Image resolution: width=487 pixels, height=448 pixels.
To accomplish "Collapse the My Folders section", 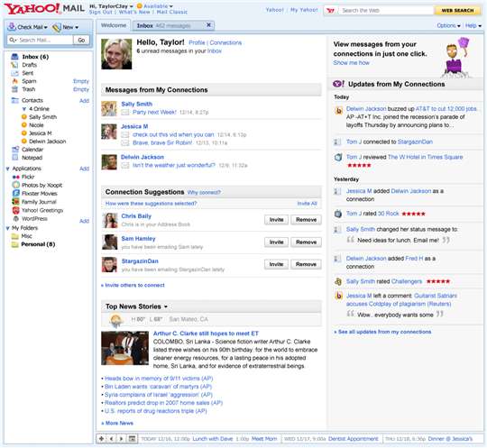I will (x=7, y=228).
